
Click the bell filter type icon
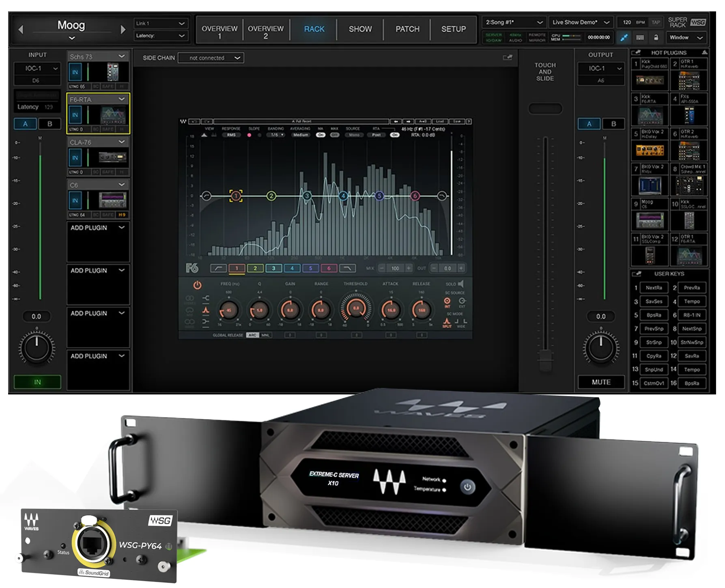tap(206, 310)
